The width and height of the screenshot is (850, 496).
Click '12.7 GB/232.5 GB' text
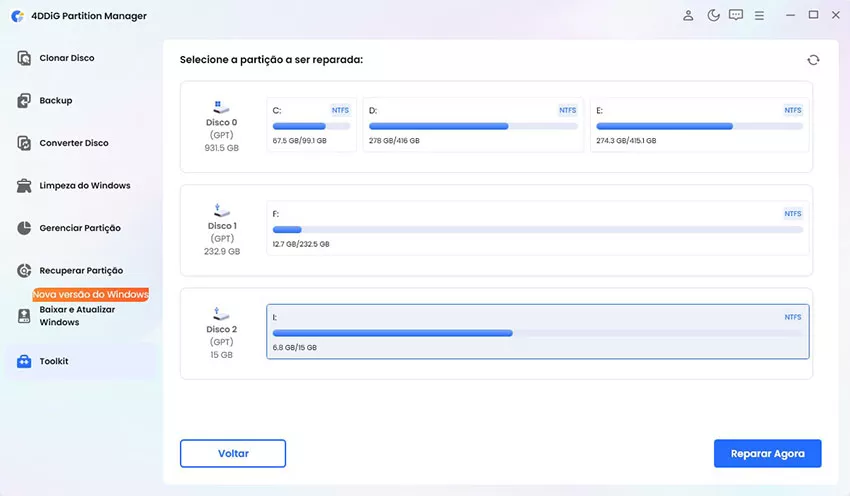(x=301, y=244)
